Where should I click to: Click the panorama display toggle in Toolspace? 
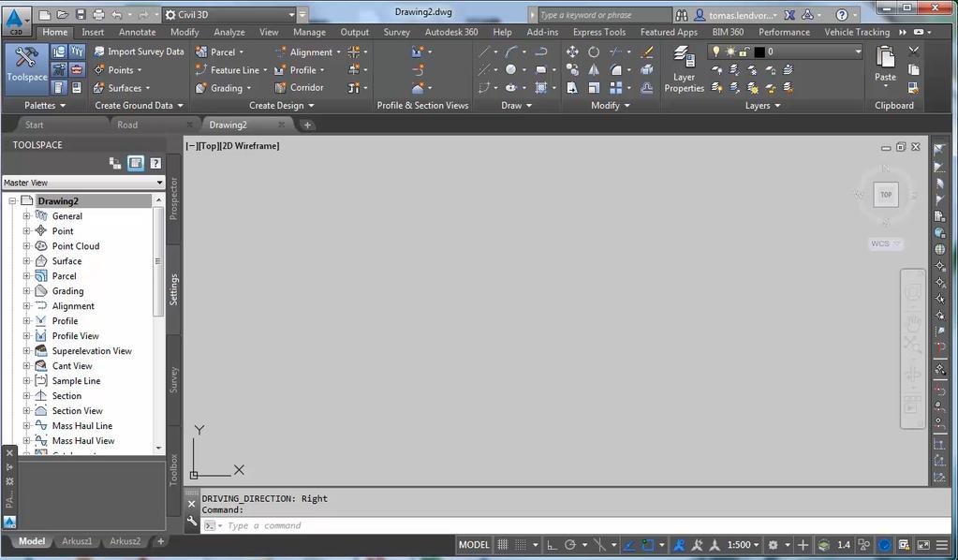[x=136, y=163]
